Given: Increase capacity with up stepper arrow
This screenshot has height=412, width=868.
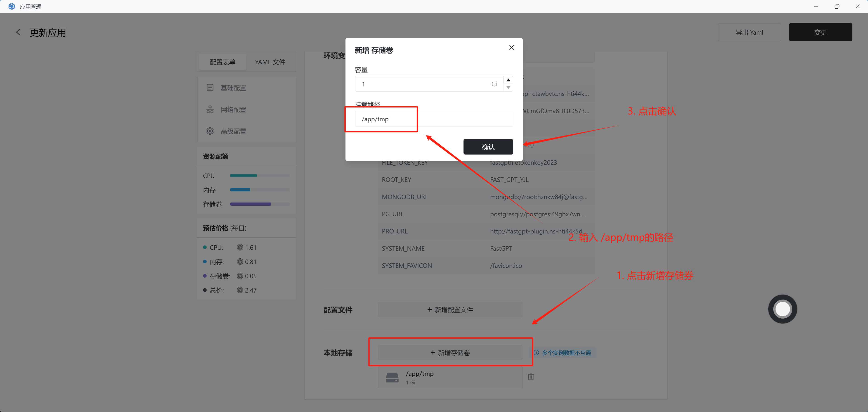Looking at the screenshot, I should tap(508, 80).
